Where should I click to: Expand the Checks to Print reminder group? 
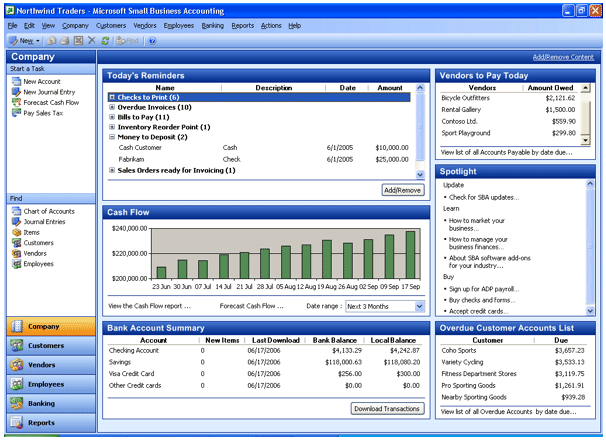pos(113,97)
